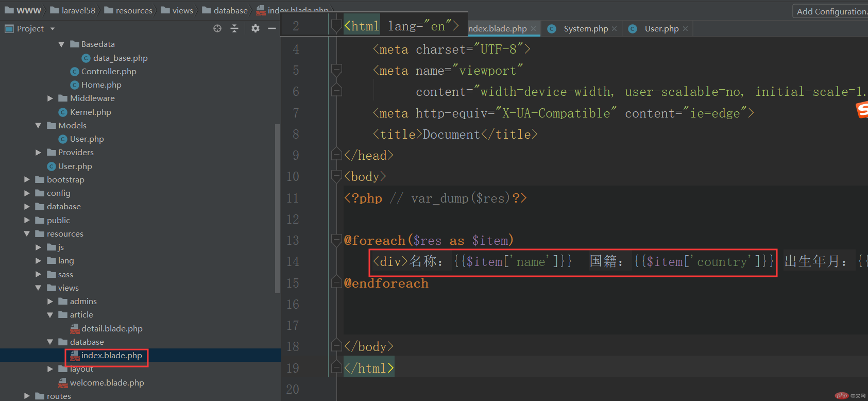
Task: Collapse the Models folder
Action: (38, 125)
